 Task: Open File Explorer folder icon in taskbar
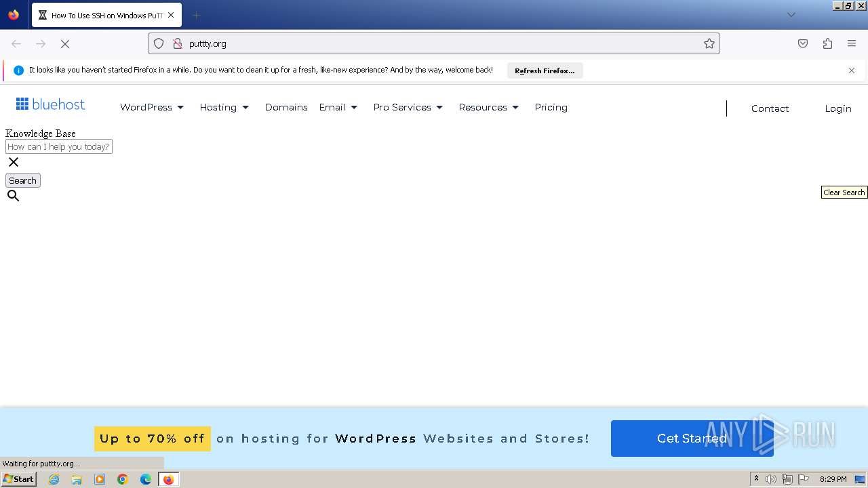[x=77, y=479]
